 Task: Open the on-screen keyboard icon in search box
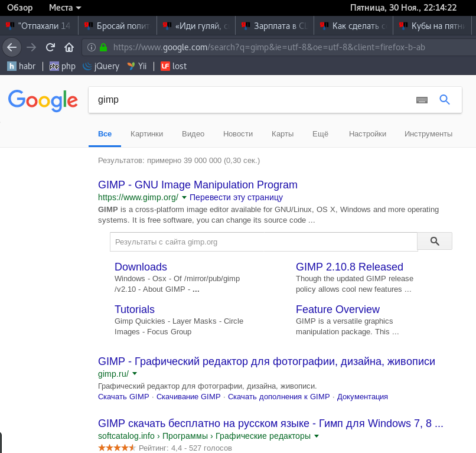422,100
